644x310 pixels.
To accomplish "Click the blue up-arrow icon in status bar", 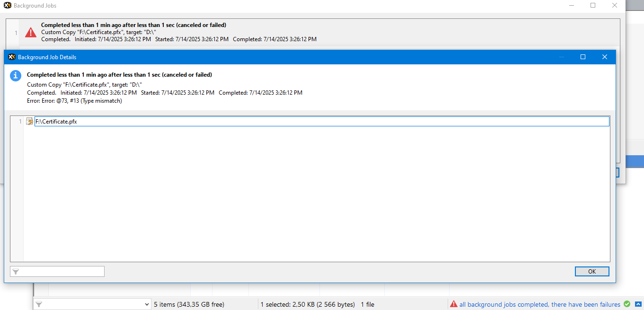I will tap(638, 304).
